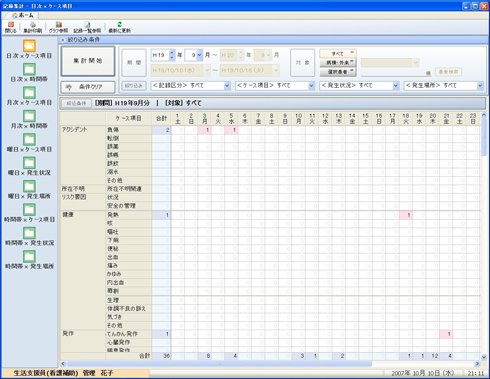
Task: Click the pink cell for 発熱 on day 18
Action: click(406, 215)
